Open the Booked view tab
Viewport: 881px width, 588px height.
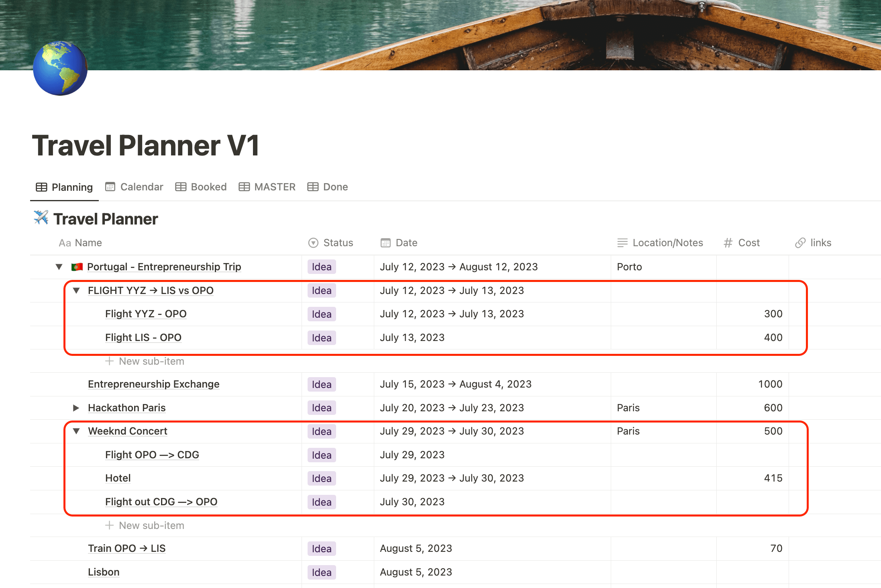tap(201, 187)
